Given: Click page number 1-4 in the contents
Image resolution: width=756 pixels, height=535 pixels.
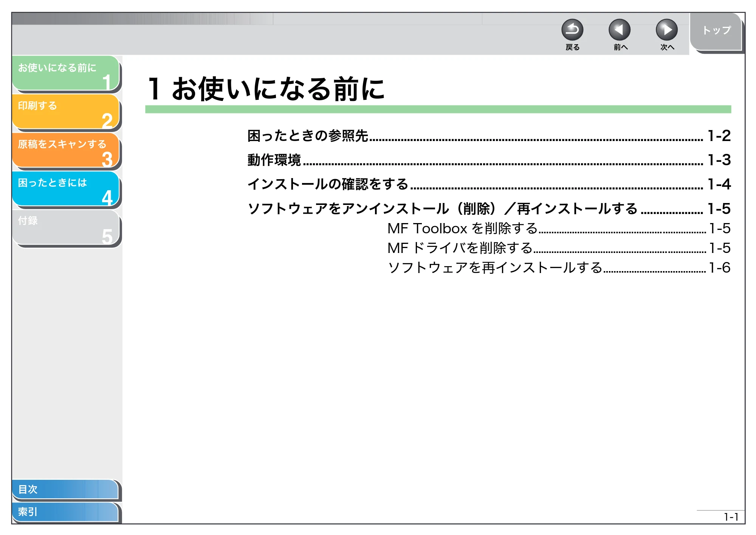Looking at the screenshot, I should pos(719,184).
